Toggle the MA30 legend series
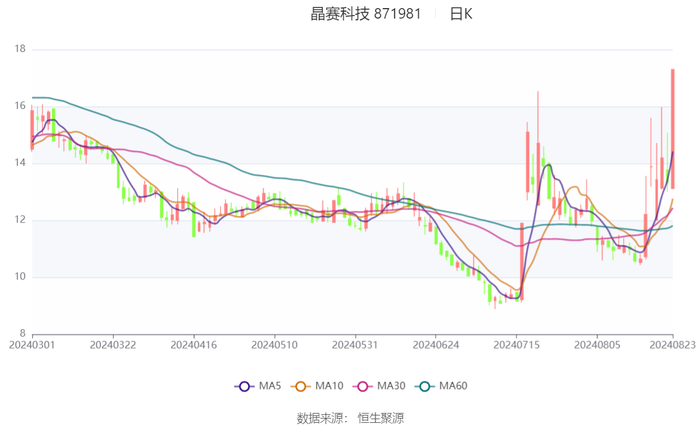The height and width of the screenshot is (426, 700). 379,386
